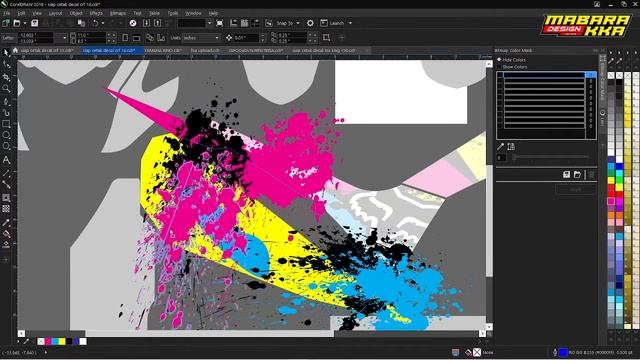Open the undo history dropdown arrow

tap(102, 23)
